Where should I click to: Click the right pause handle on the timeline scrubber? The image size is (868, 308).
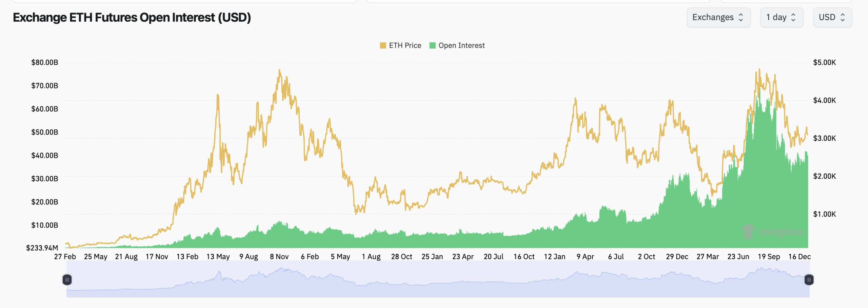pos(809,280)
